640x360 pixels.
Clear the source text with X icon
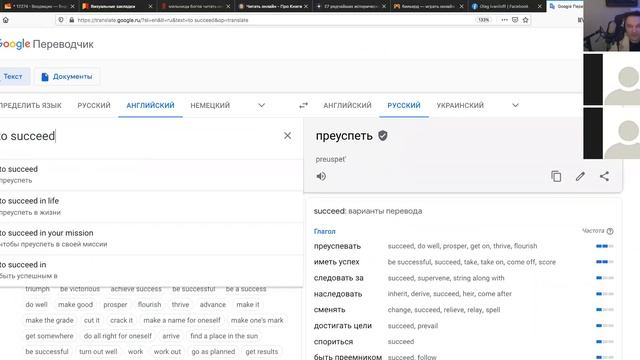click(x=287, y=136)
